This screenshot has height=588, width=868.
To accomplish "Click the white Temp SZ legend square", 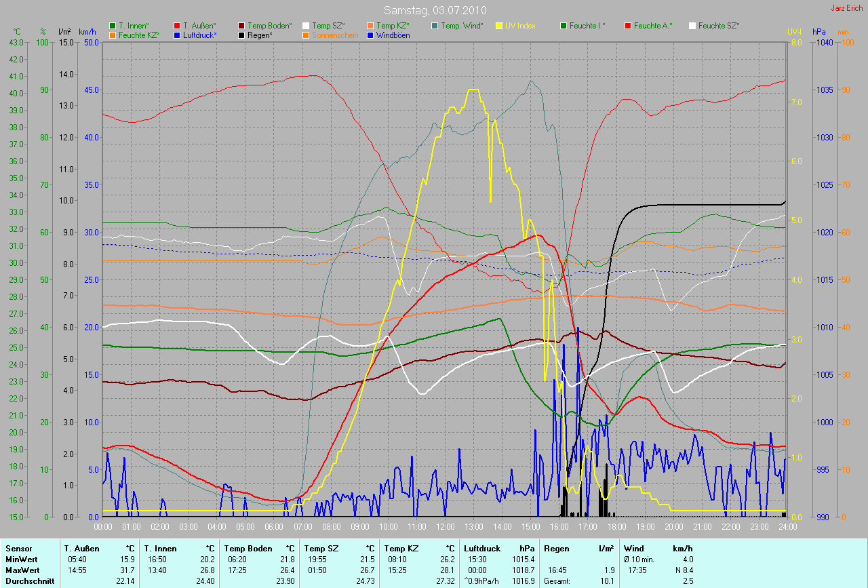I will pos(307,26).
